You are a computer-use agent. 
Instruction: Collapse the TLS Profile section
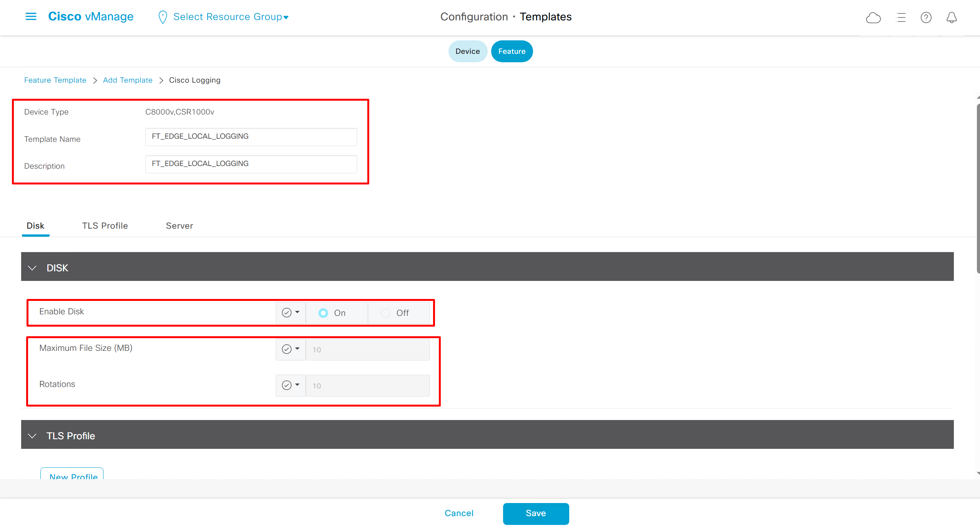pyautogui.click(x=32, y=436)
